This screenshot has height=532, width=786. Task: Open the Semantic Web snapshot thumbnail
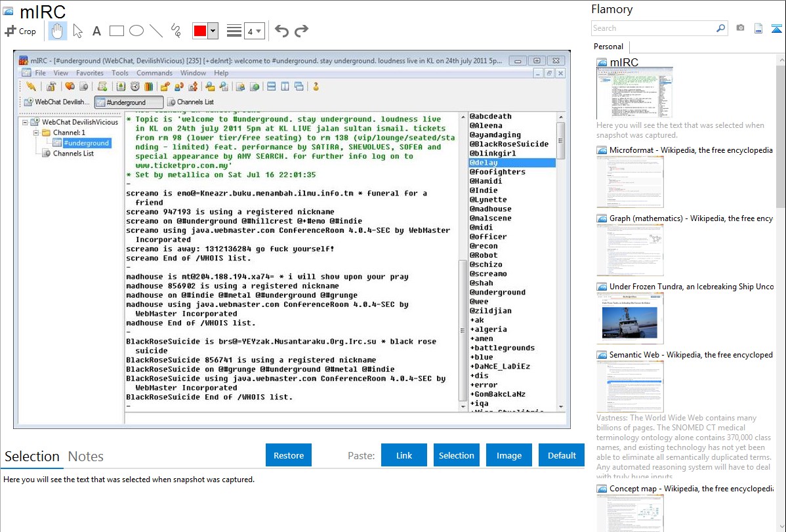tap(630, 386)
